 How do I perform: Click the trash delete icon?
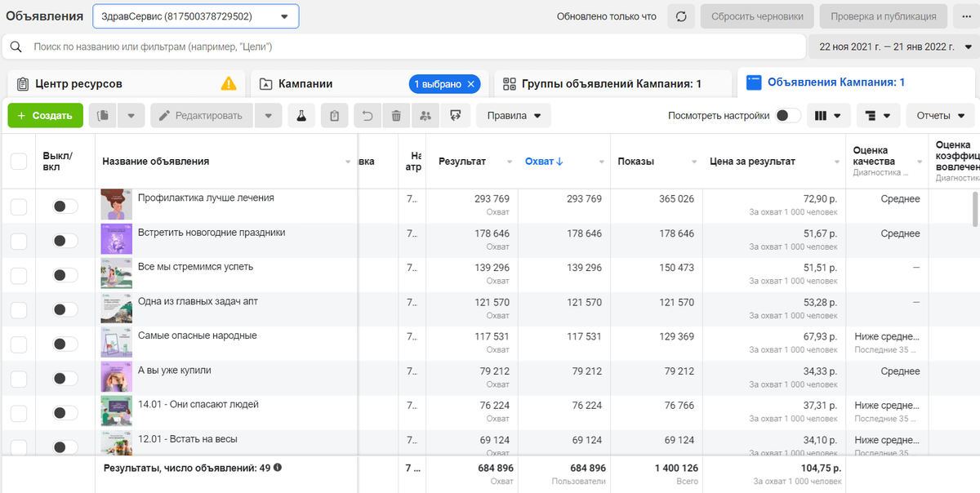click(x=396, y=116)
